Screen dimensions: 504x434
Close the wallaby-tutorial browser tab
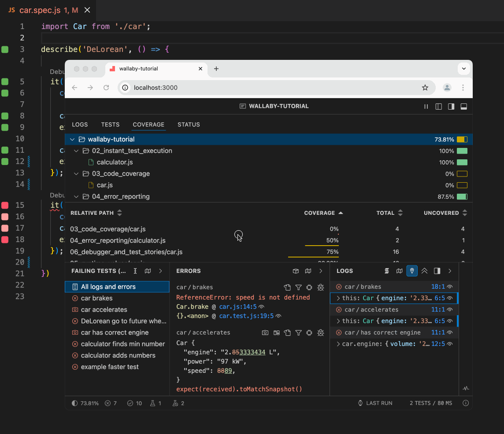coord(200,68)
